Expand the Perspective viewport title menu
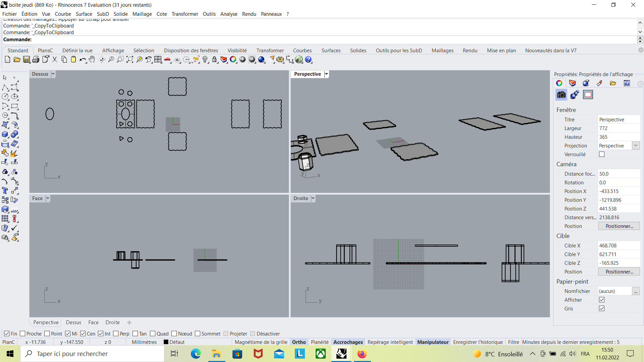Viewport: 644px width, 362px height. [x=326, y=74]
